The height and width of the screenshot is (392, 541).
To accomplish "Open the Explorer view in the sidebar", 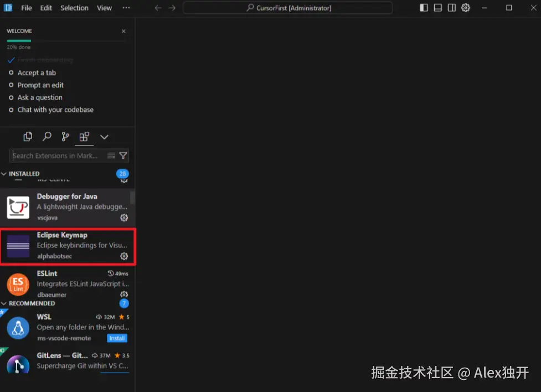I will 28,136.
